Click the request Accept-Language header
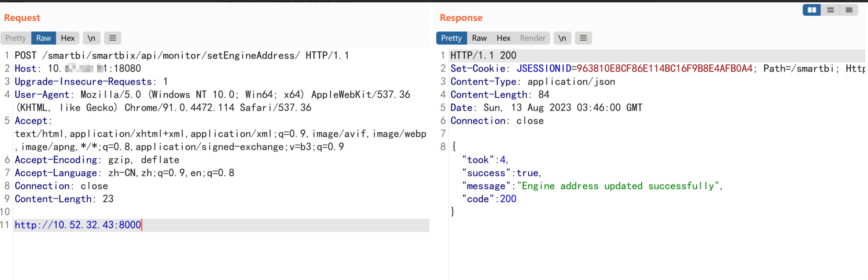868x280 pixels. coord(125,173)
